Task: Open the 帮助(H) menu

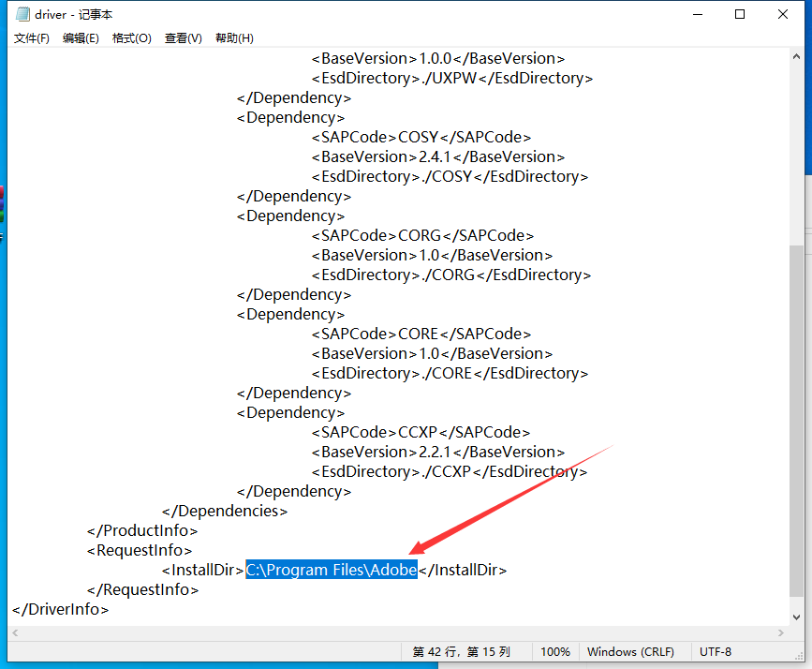Action: tap(234, 38)
